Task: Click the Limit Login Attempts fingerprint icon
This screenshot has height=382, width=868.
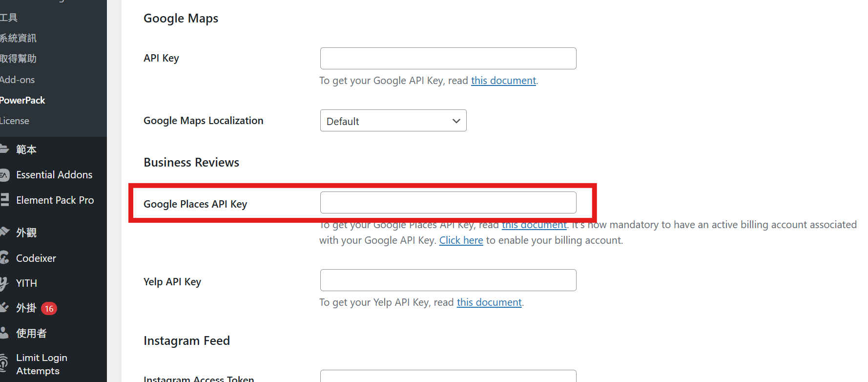Action: click(x=4, y=364)
